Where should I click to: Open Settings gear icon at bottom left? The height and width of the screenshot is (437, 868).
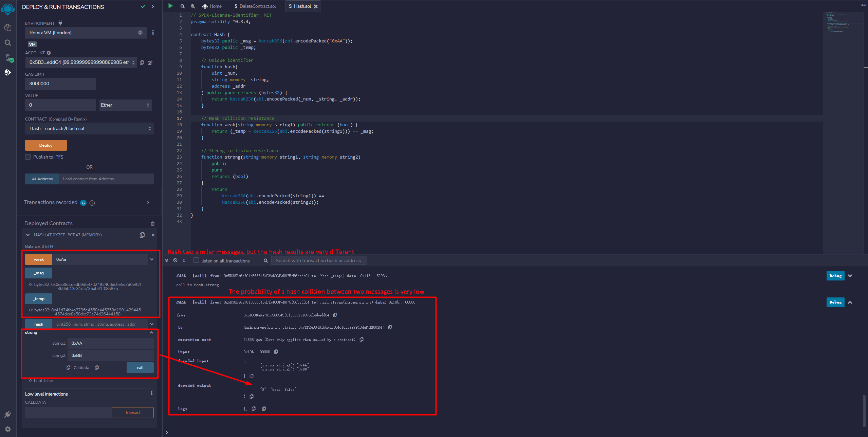pyautogui.click(x=7, y=429)
